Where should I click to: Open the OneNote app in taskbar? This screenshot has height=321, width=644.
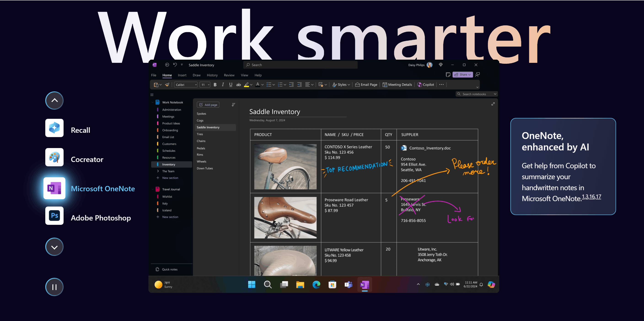point(365,284)
